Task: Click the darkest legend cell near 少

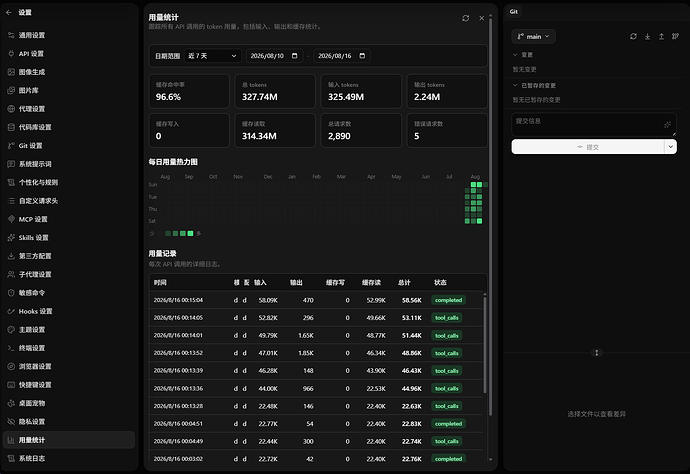Action: point(168,233)
